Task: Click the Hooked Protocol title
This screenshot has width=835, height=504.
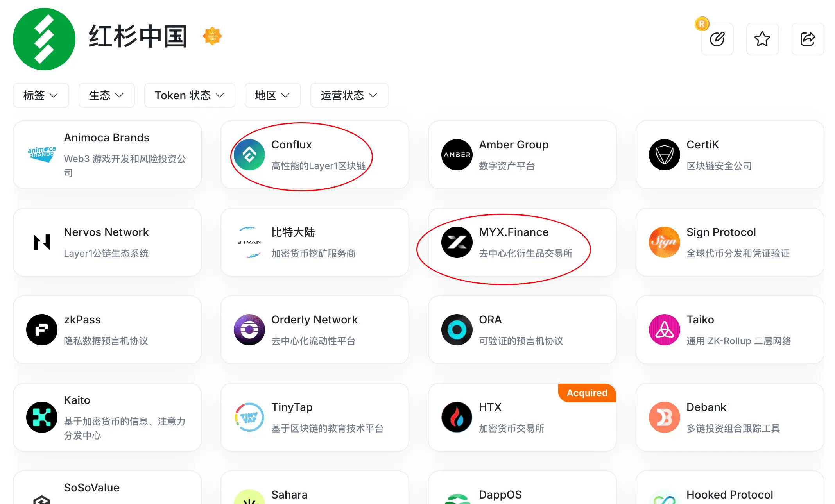Action: (730, 495)
